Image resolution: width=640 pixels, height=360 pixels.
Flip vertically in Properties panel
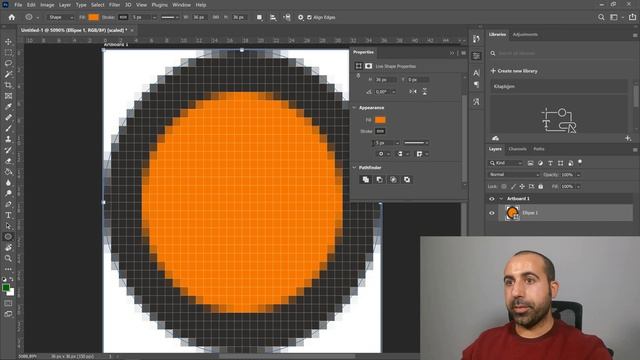point(424,91)
